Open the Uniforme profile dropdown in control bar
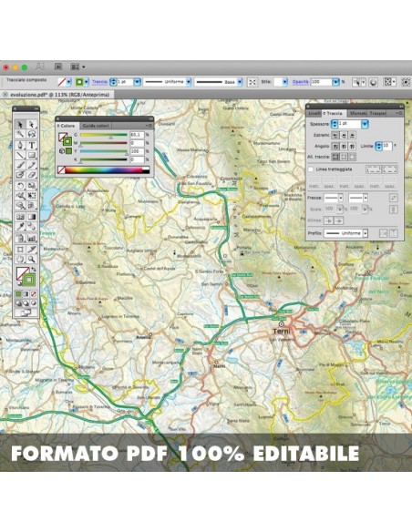 [x=189, y=82]
